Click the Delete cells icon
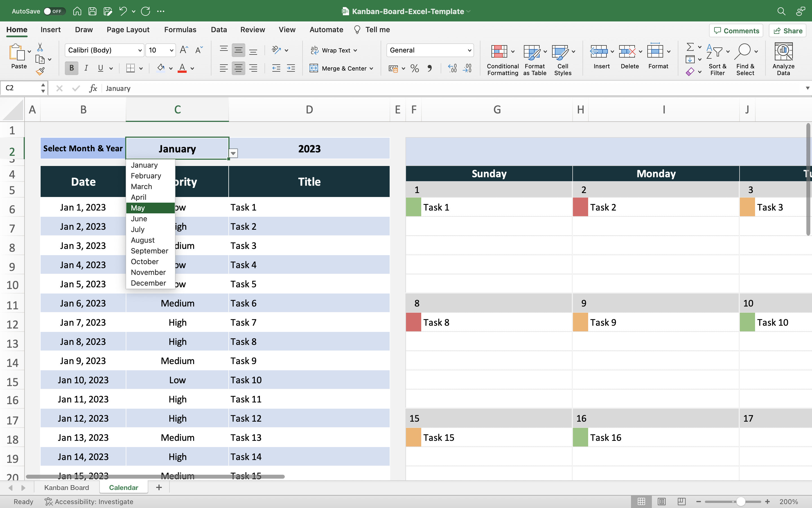Image resolution: width=812 pixels, height=508 pixels. coord(627,51)
